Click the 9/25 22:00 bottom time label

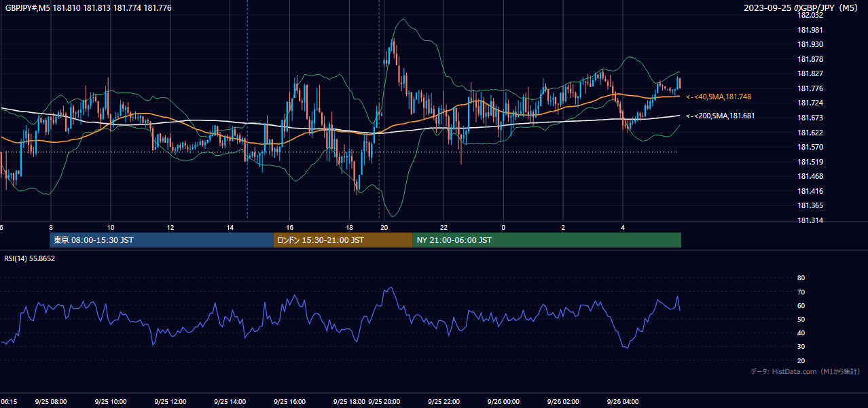pyautogui.click(x=444, y=402)
